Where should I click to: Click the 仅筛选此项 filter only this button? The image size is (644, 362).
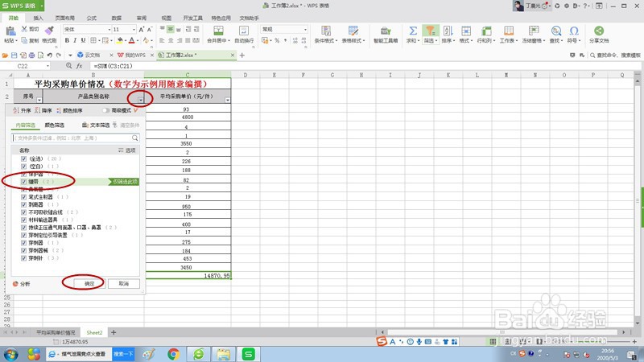click(125, 182)
